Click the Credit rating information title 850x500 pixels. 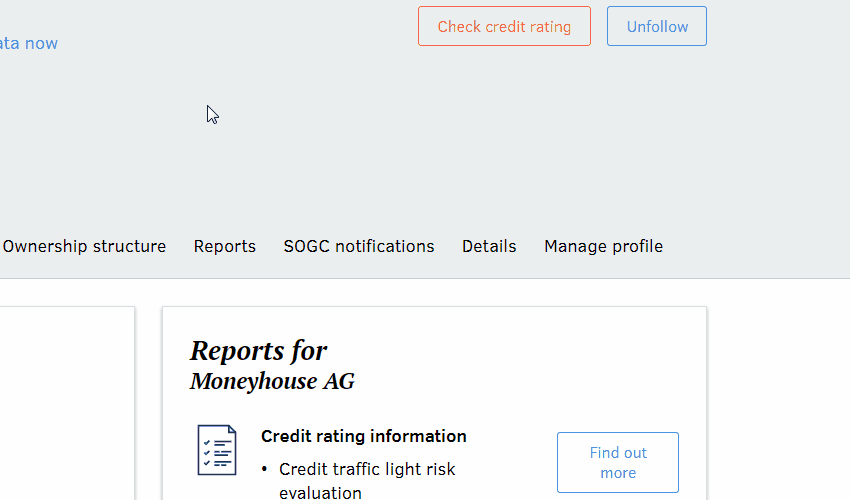[363, 436]
